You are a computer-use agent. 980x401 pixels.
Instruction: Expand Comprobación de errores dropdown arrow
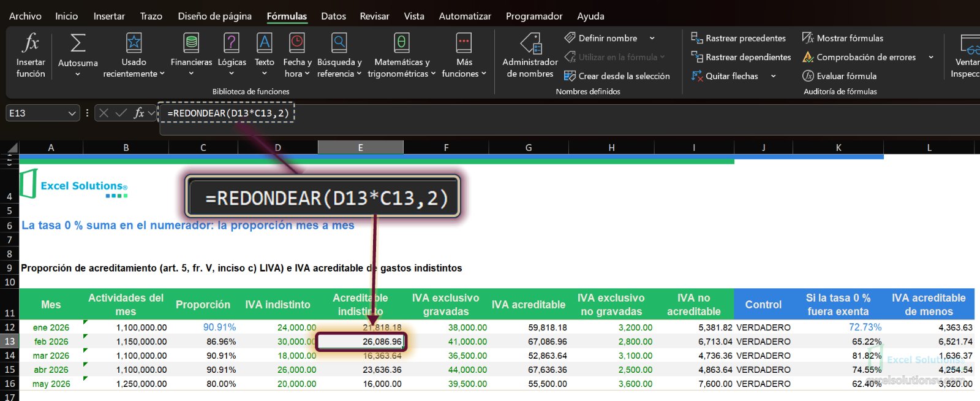click(931, 57)
